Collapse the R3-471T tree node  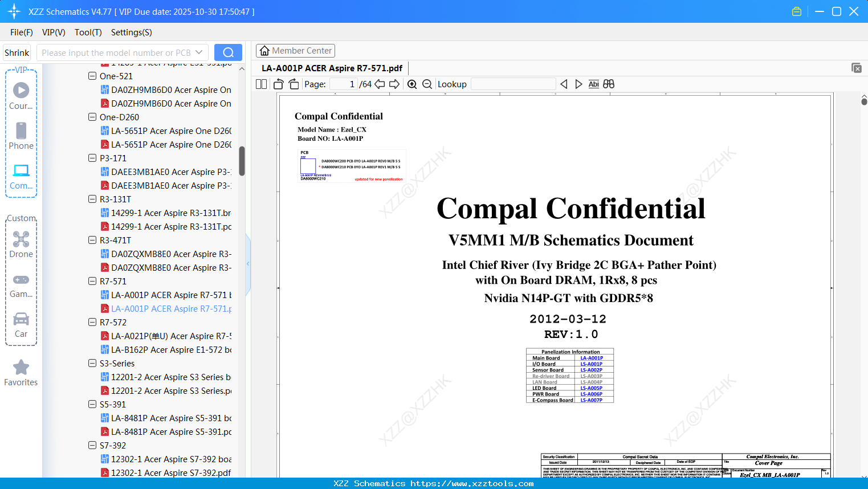coord(92,240)
